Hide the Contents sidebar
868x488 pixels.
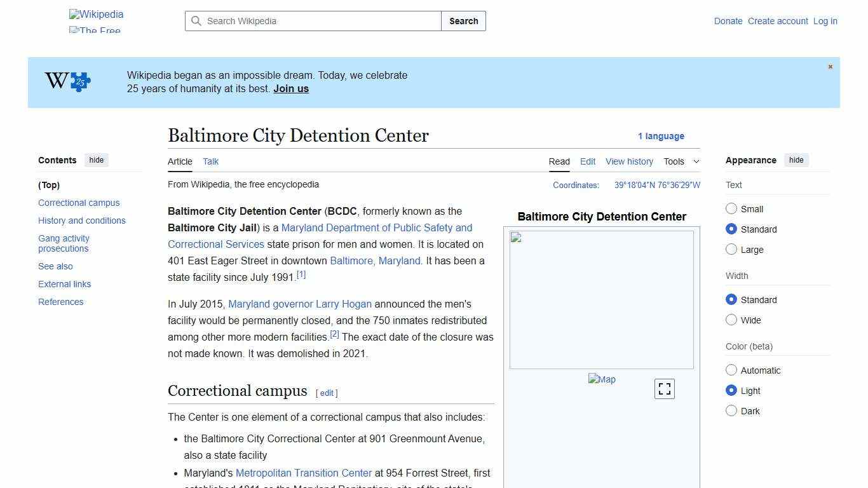(x=96, y=160)
